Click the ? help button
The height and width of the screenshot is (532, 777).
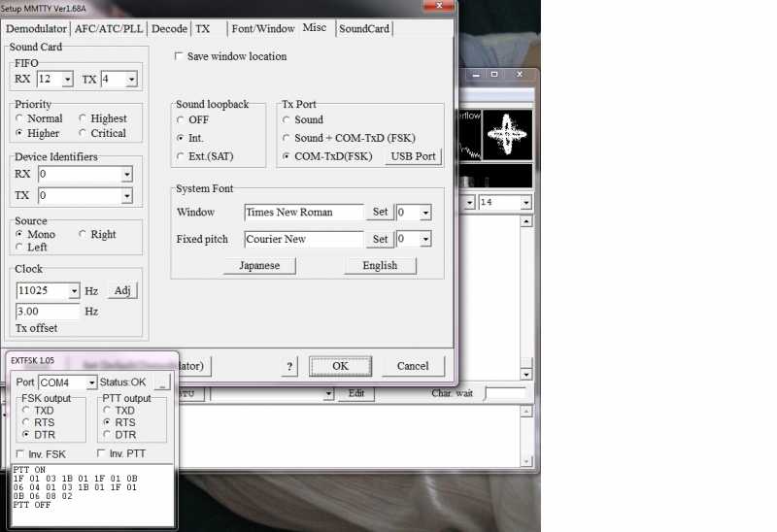(289, 367)
